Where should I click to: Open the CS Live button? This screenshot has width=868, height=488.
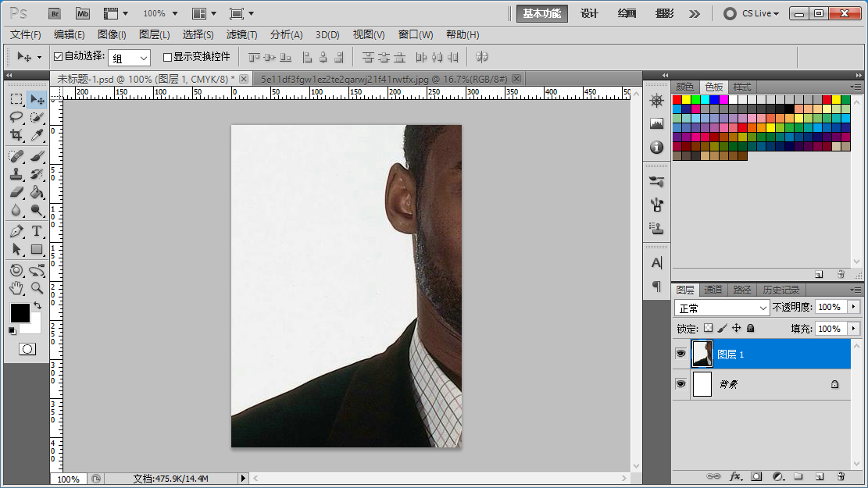point(751,13)
